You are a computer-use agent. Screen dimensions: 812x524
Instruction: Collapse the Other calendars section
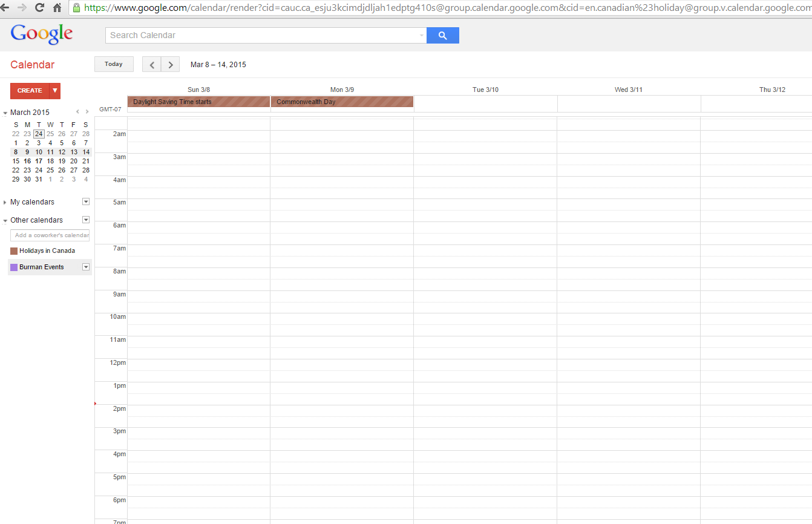5,220
